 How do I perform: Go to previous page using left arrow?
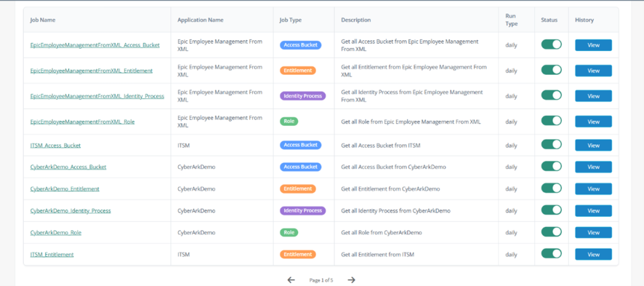[x=291, y=280]
